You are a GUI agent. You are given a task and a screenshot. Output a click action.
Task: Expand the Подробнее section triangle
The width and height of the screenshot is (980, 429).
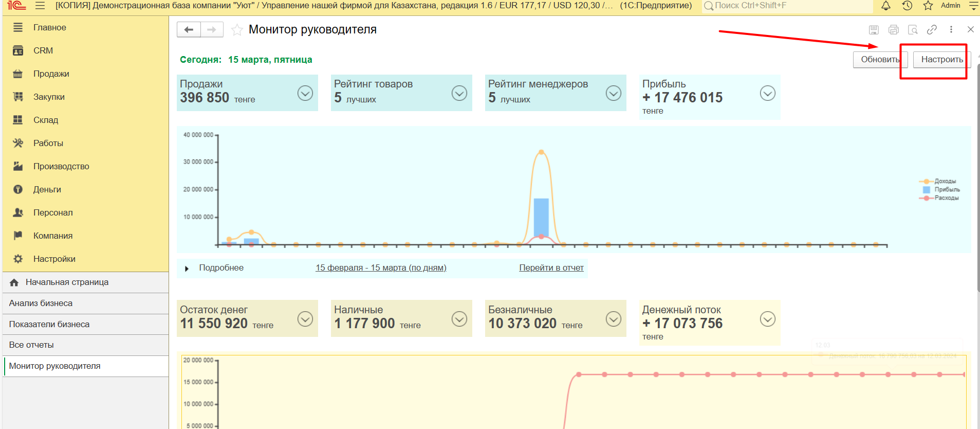187,269
